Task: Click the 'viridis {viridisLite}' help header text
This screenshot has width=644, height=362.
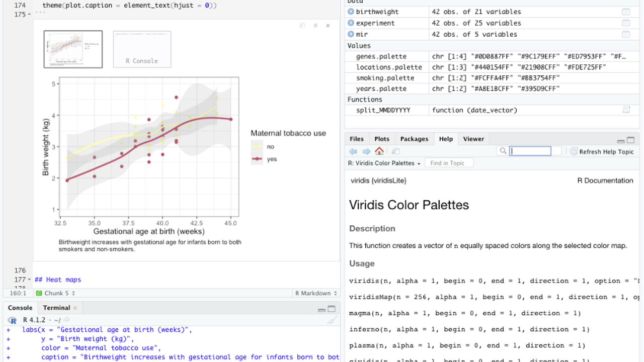Action: pyautogui.click(x=378, y=180)
